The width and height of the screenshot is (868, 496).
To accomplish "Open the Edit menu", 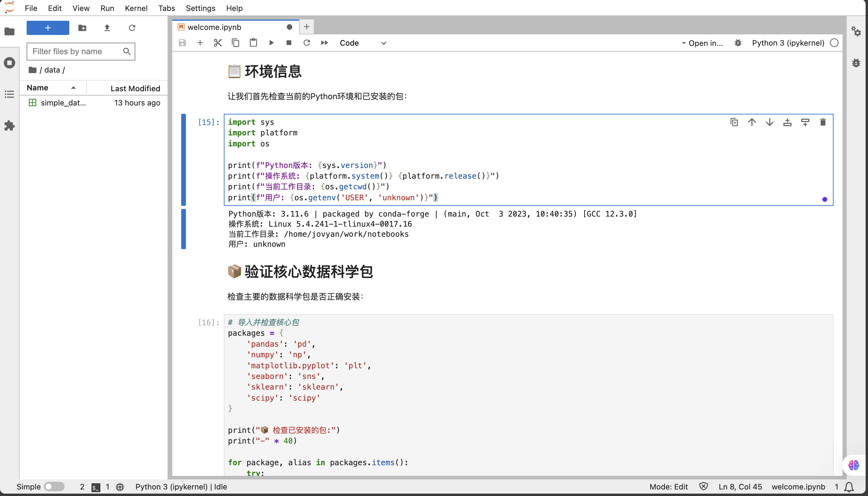I will (55, 8).
